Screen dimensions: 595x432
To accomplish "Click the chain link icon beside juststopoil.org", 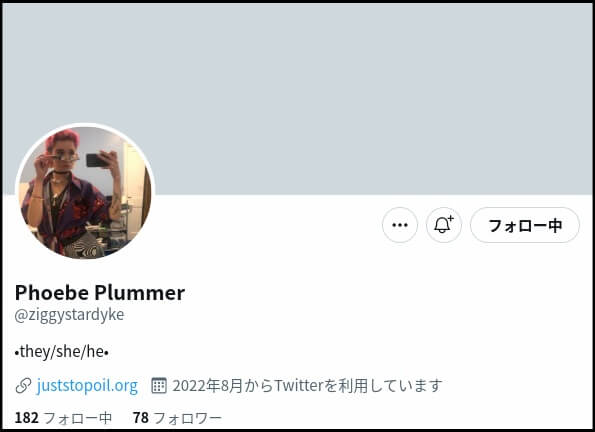I will click(x=24, y=386).
